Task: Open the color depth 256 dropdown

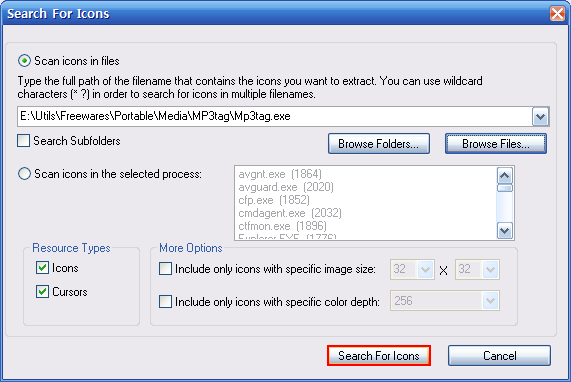Action: pyautogui.click(x=491, y=301)
